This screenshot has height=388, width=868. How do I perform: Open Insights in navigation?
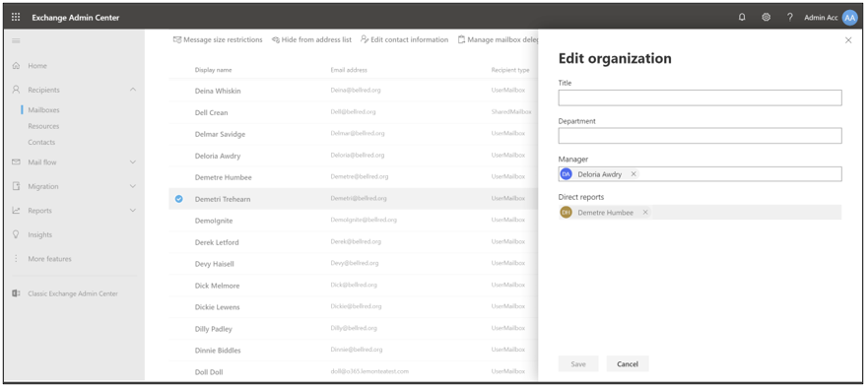coord(39,234)
